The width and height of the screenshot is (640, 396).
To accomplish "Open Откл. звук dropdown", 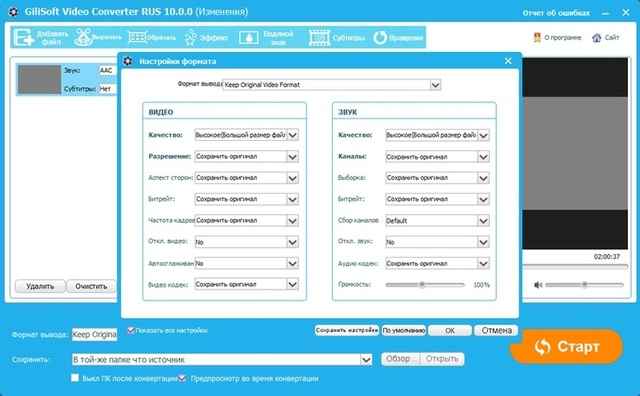I will pyautogui.click(x=483, y=242).
